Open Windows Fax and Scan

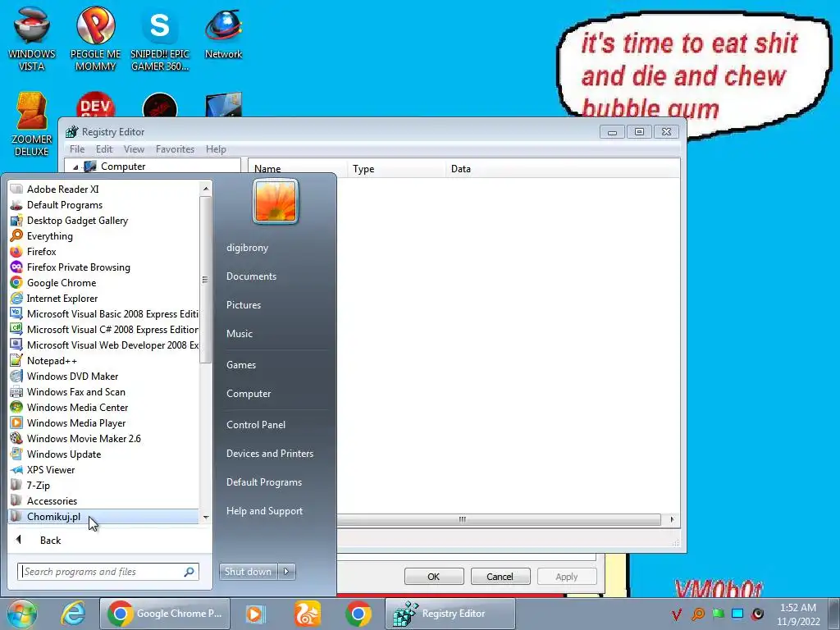(76, 391)
